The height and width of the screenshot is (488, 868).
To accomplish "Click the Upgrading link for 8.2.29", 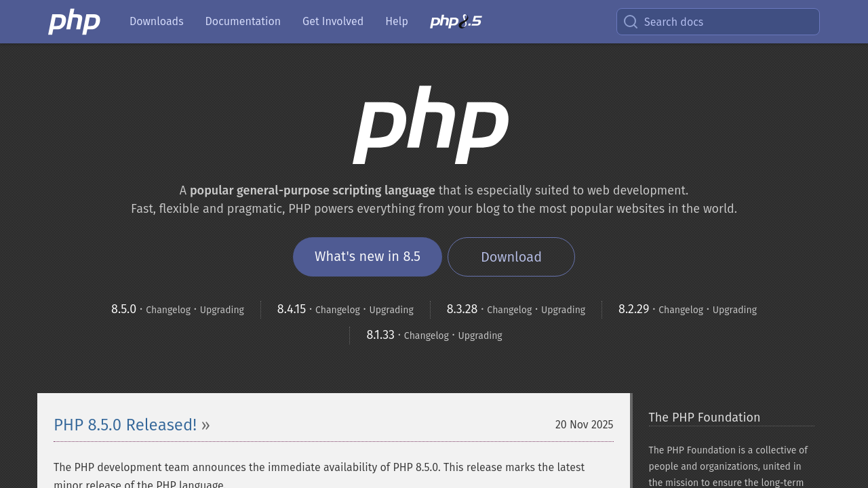I will [734, 309].
